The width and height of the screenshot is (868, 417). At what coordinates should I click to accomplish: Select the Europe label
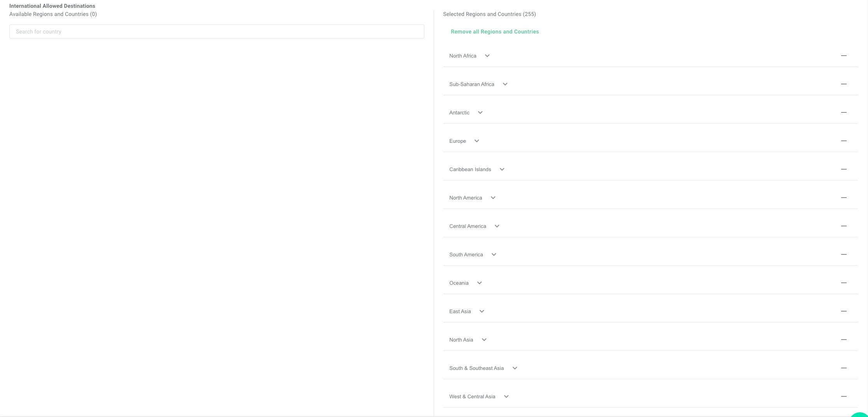457,141
